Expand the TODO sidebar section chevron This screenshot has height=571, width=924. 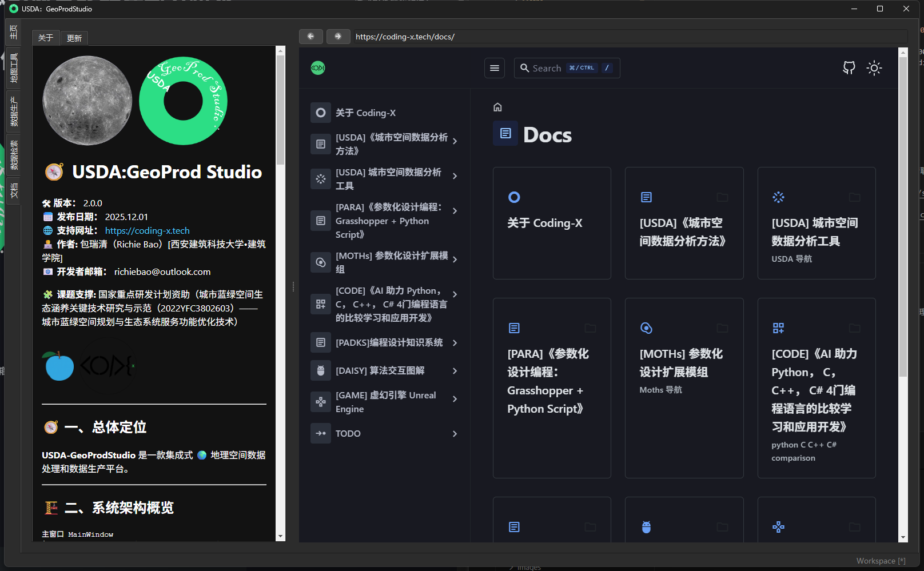click(455, 434)
